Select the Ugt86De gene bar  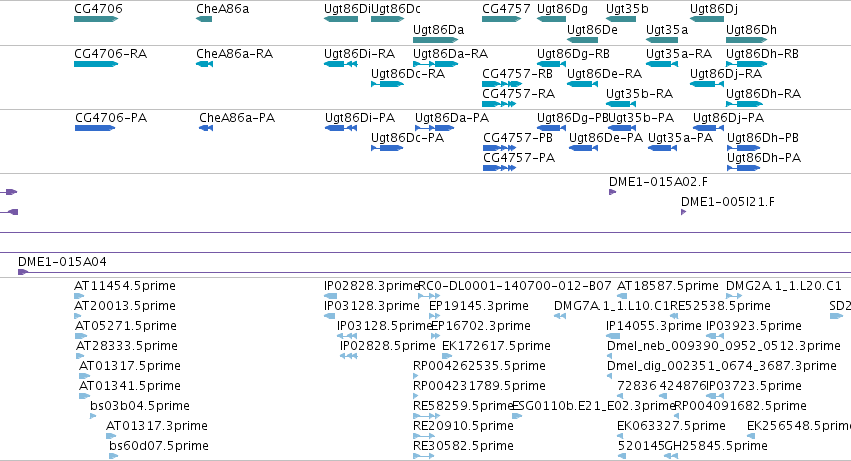click(x=582, y=40)
